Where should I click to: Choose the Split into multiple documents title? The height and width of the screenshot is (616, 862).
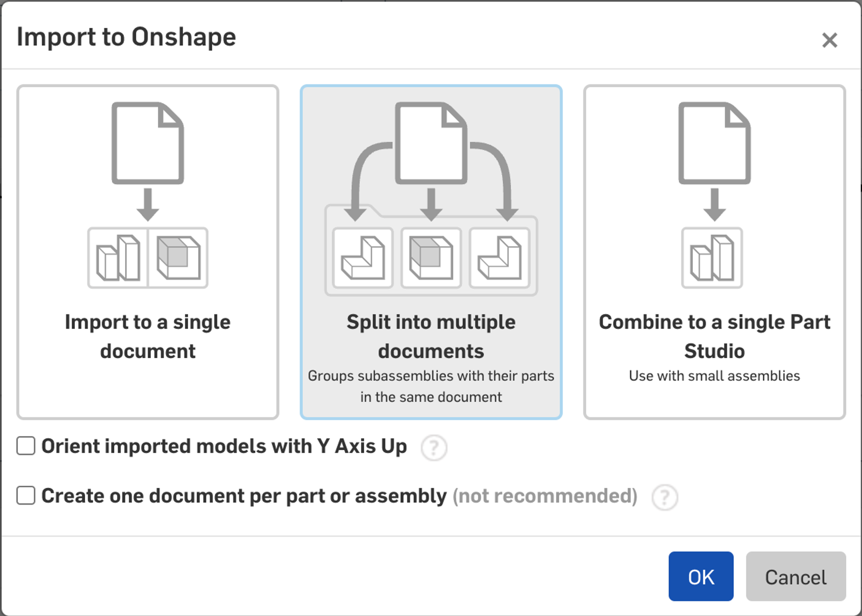(x=431, y=336)
